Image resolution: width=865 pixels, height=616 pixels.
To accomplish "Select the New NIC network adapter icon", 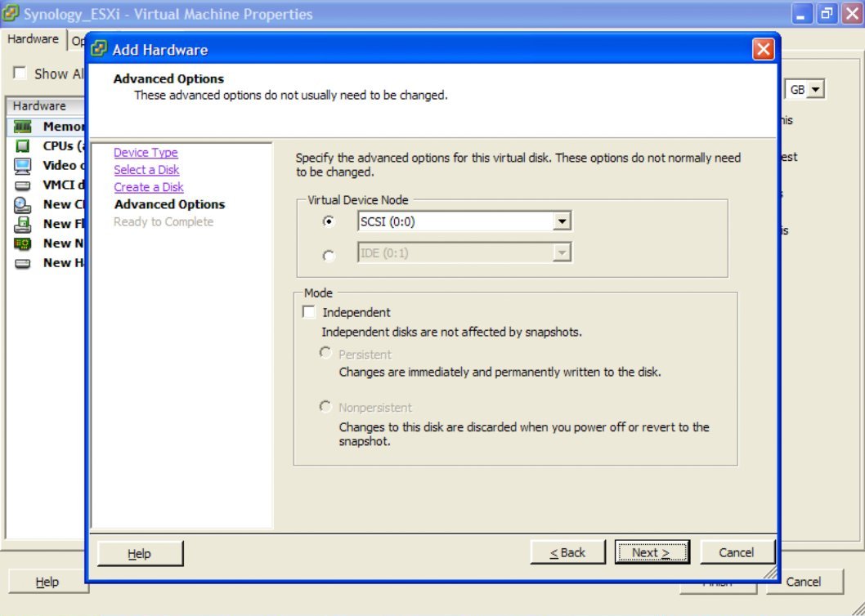I will [23, 243].
